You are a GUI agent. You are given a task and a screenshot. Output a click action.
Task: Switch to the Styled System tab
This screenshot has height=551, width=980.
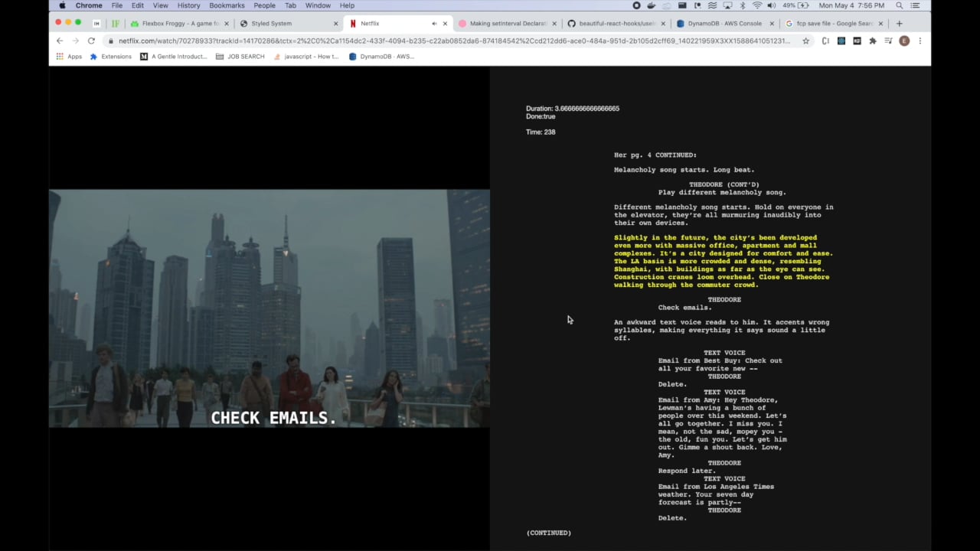[289, 24]
